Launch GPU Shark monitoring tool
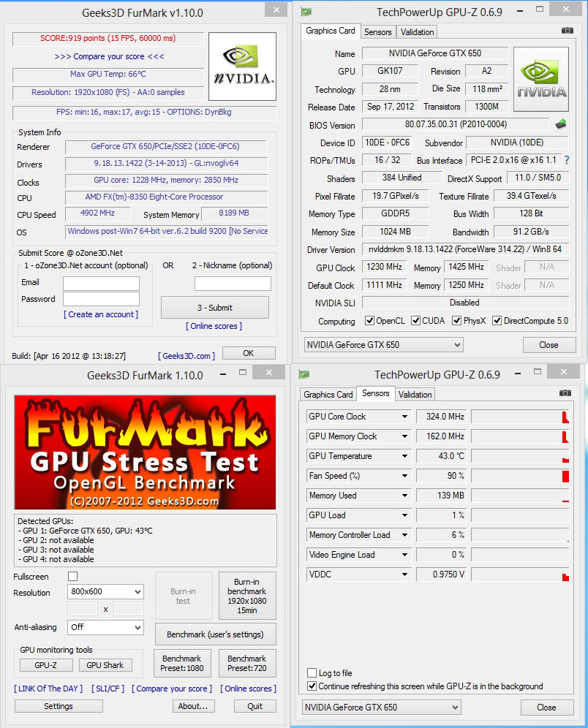 105,665
